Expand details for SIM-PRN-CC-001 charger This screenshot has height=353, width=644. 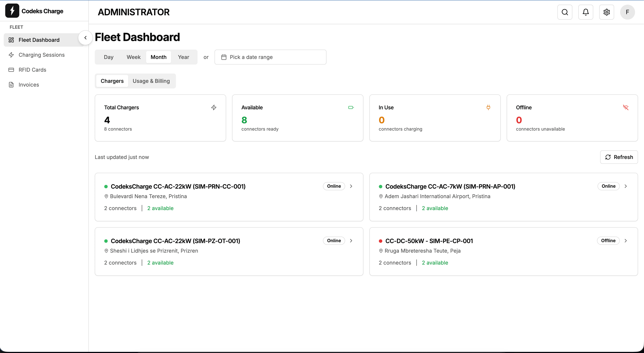pyautogui.click(x=351, y=186)
